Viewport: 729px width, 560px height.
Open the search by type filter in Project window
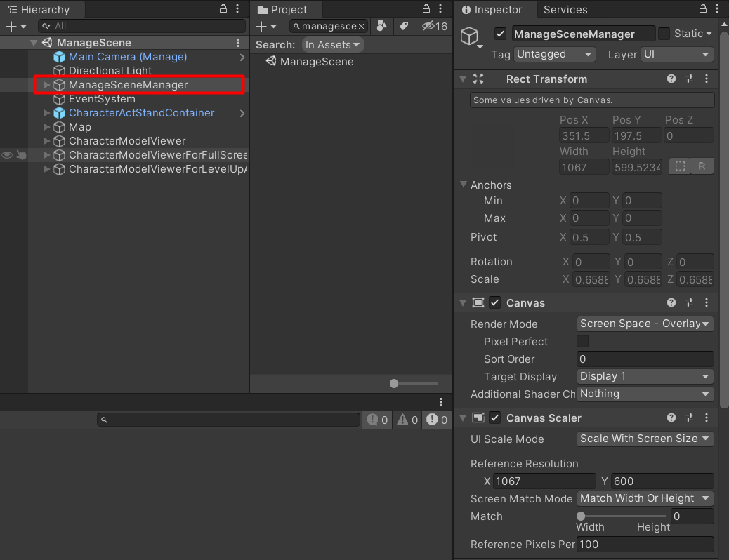tap(382, 26)
